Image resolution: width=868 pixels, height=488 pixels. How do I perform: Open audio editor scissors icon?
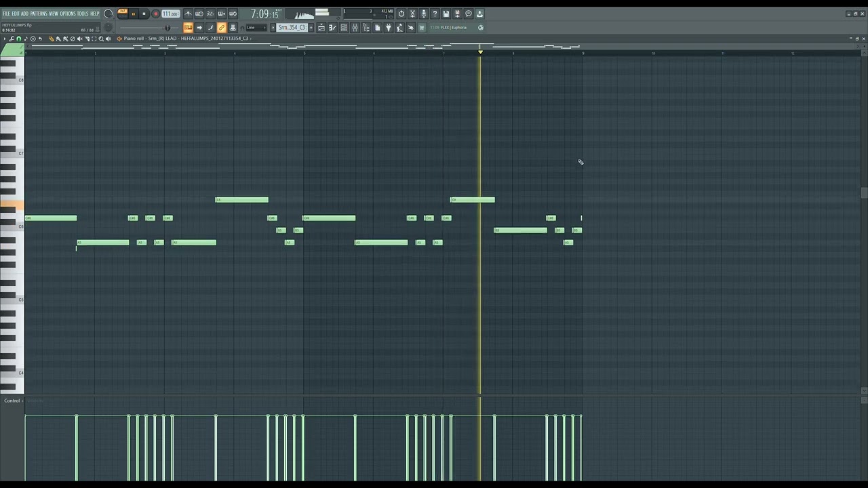coord(412,14)
